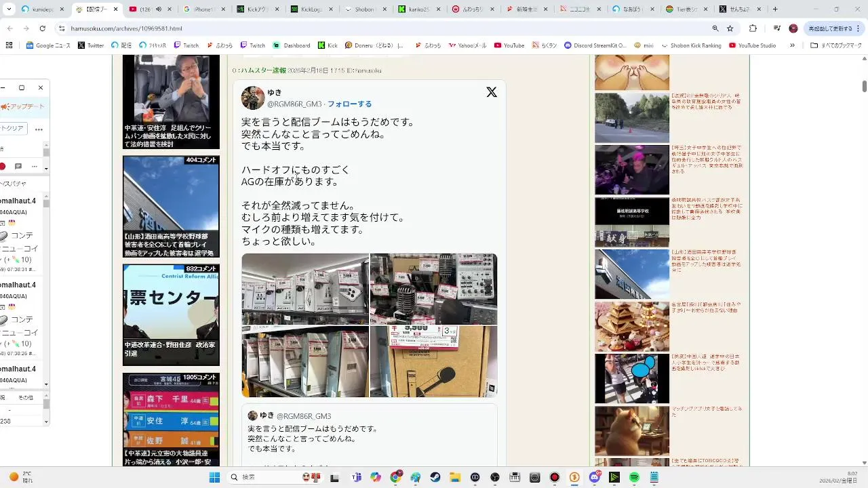Open the Kick bookmark
The width and height of the screenshot is (868, 488).
[x=328, y=45]
